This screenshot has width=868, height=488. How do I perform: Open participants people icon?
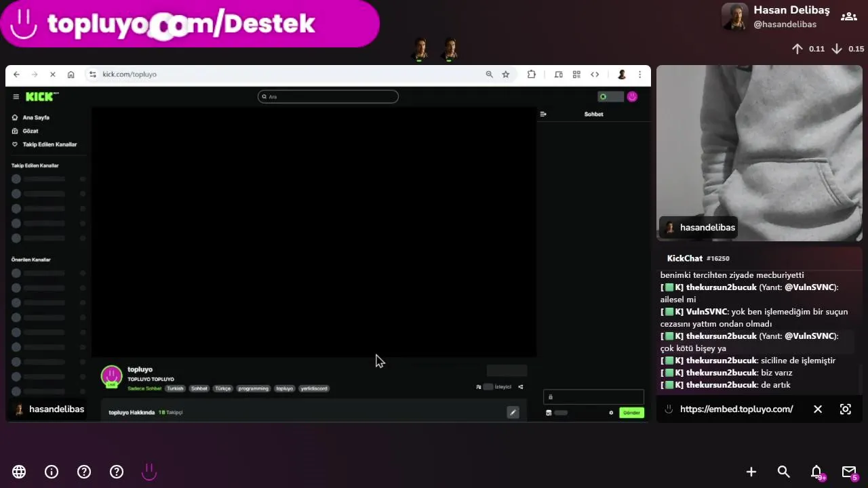pos(849,16)
